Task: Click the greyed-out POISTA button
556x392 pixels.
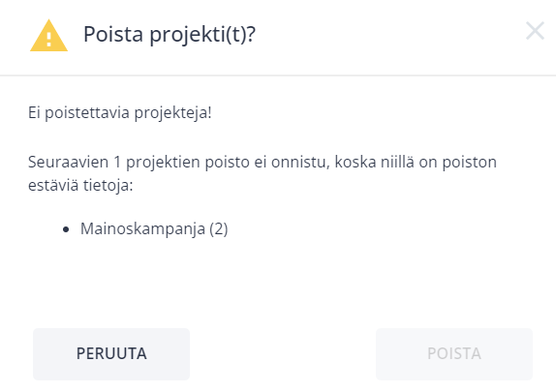Action: 454,353
